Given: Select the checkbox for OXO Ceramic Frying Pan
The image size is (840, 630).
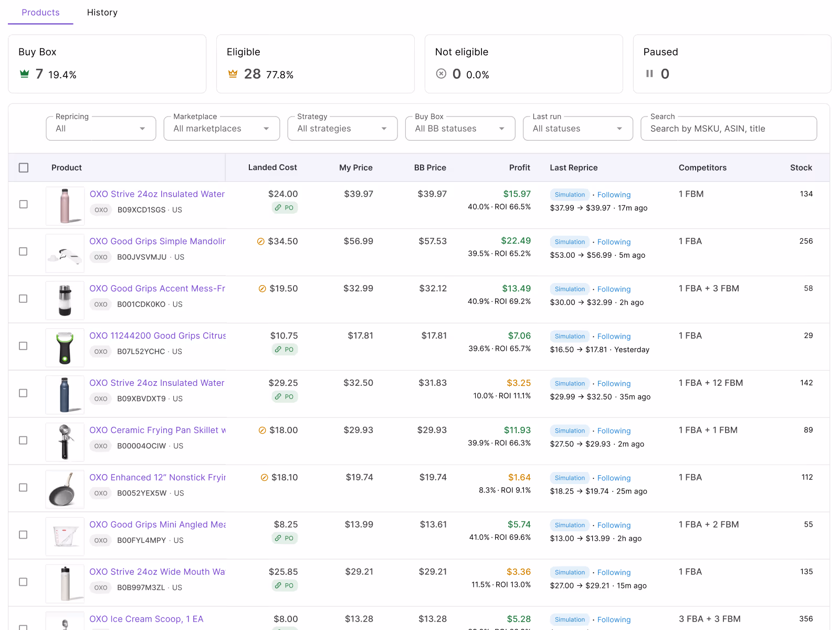Looking at the screenshot, I should point(23,440).
